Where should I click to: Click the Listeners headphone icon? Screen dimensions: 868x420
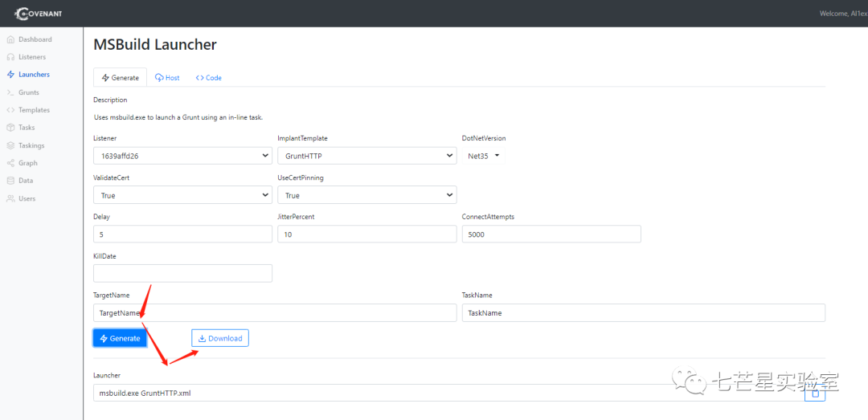[10, 57]
